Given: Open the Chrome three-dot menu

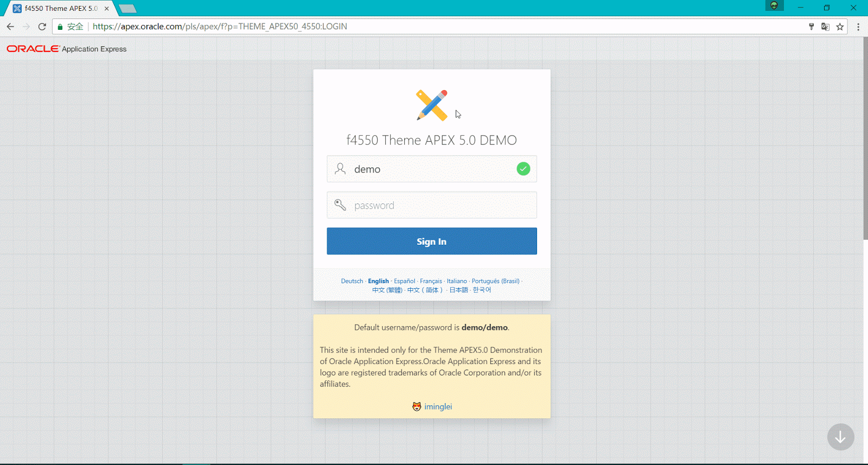Looking at the screenshot, I should (858, 27).
